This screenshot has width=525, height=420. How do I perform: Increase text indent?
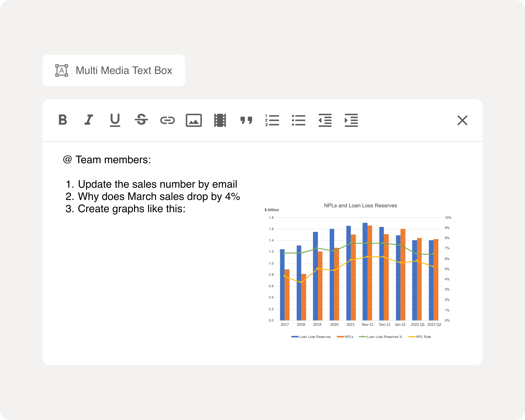pos(351,120)
